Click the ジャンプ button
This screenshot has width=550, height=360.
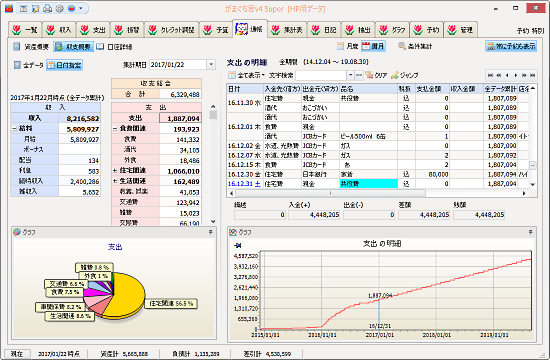(405, 75)
